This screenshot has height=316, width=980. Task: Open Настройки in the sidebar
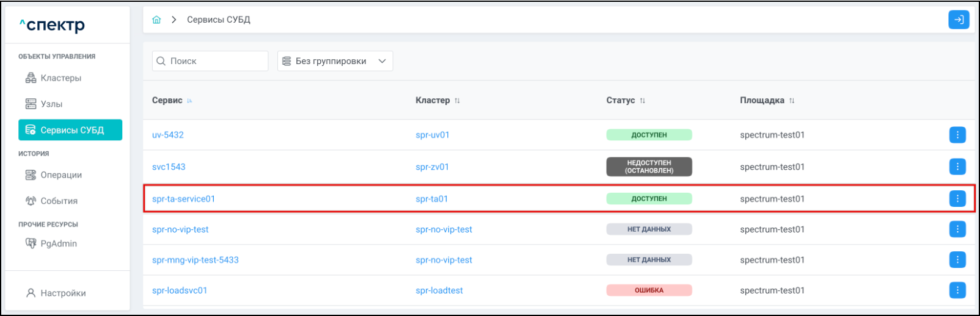point(62,293)
